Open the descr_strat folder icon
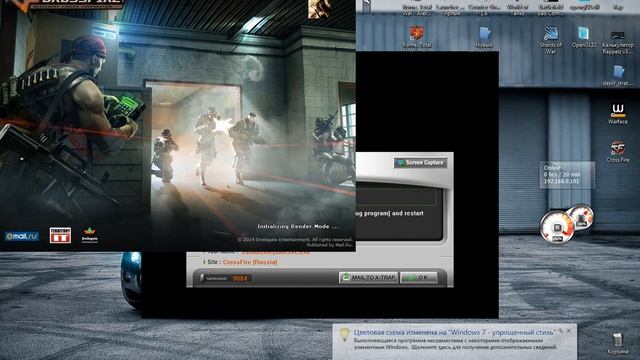The width and height of the screenshot is (640, 360). click(x=618, y=75)
